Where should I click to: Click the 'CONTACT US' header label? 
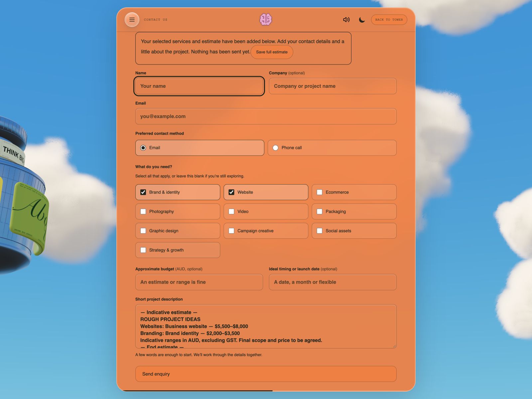156,20
